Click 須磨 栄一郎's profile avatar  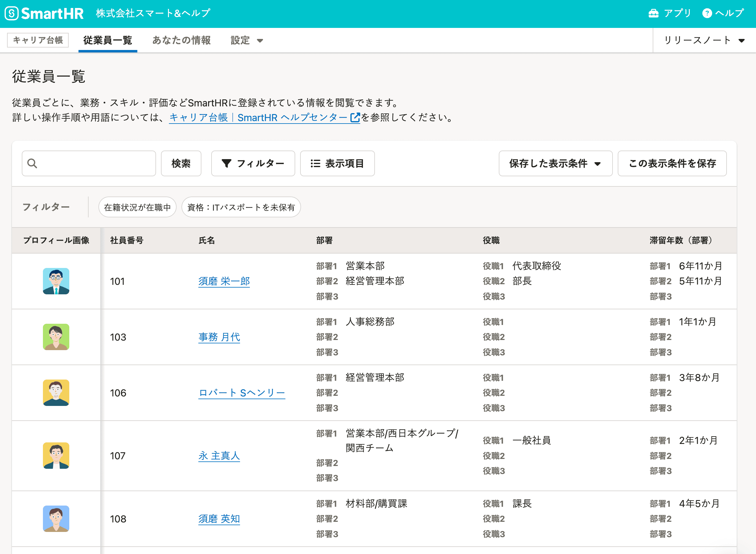coord(56,281)
